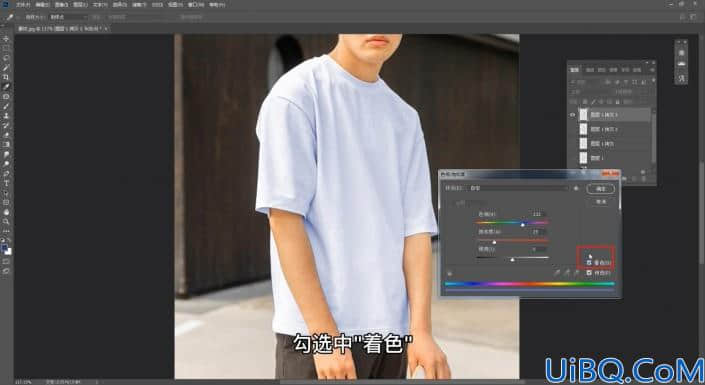Click the saturation slider handle
Screen dimensions: 705x385
point(494,242)
